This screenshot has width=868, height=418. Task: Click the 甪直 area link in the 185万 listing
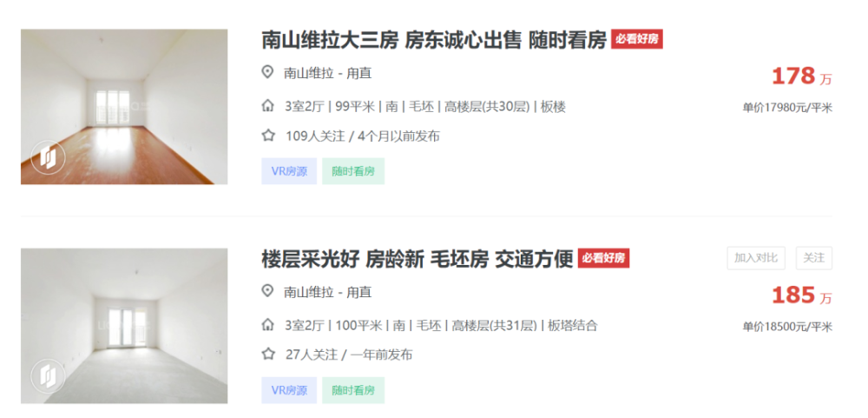(359, 292)
